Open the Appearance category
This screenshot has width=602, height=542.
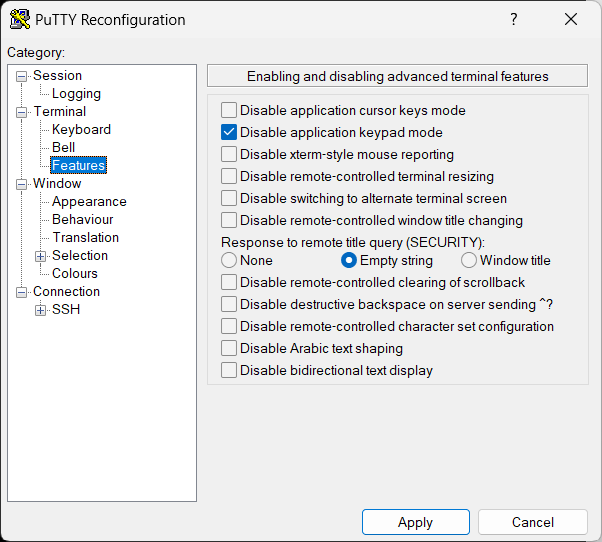pos(89,202)
